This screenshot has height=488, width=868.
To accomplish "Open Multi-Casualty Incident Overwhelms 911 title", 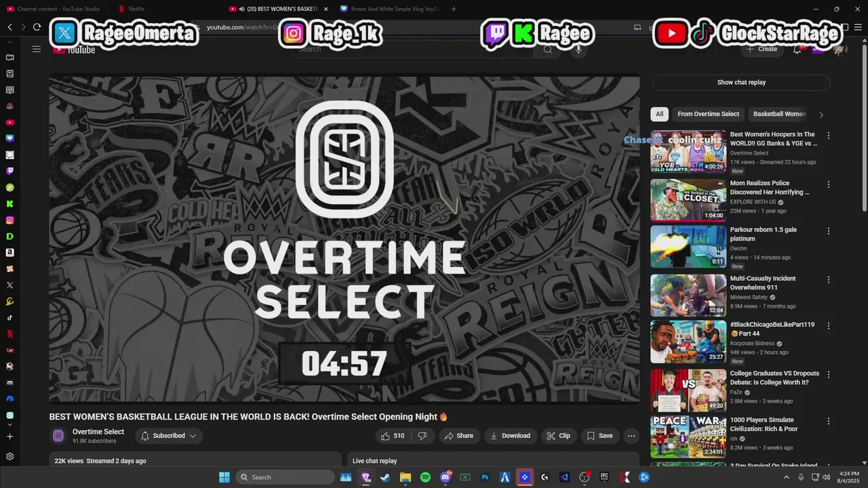I will coord(763,283).
